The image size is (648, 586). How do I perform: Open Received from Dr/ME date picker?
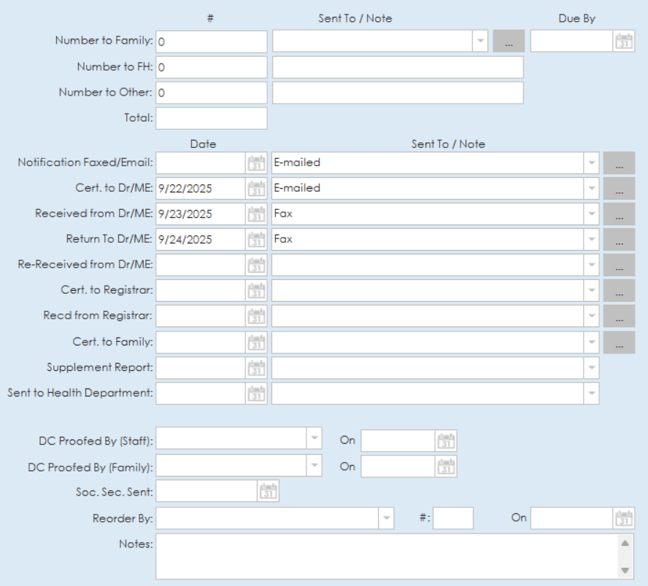click(x=256, y=214)
